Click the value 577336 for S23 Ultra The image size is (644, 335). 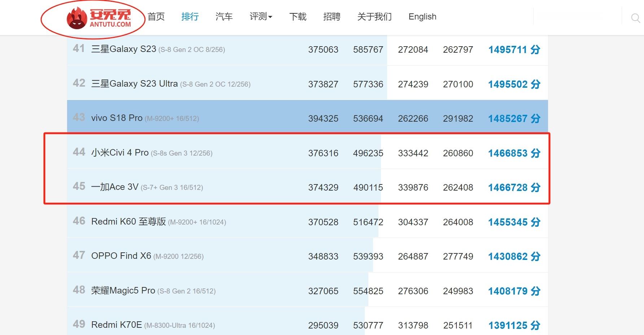368,84
